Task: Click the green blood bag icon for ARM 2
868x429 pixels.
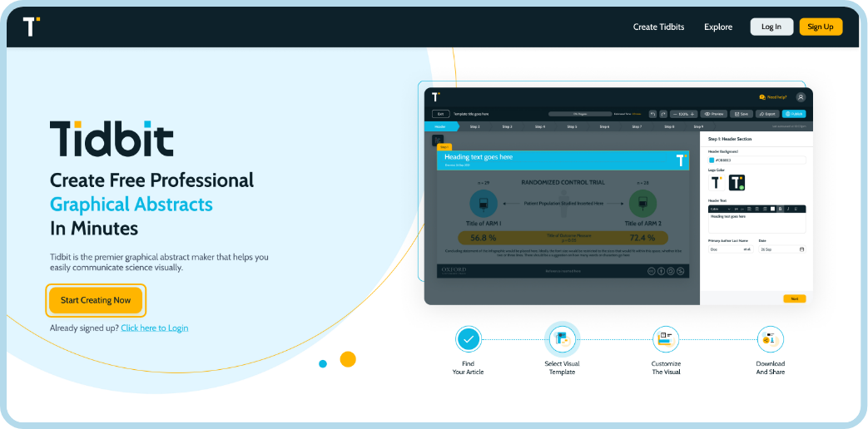Action: [642, 204]
